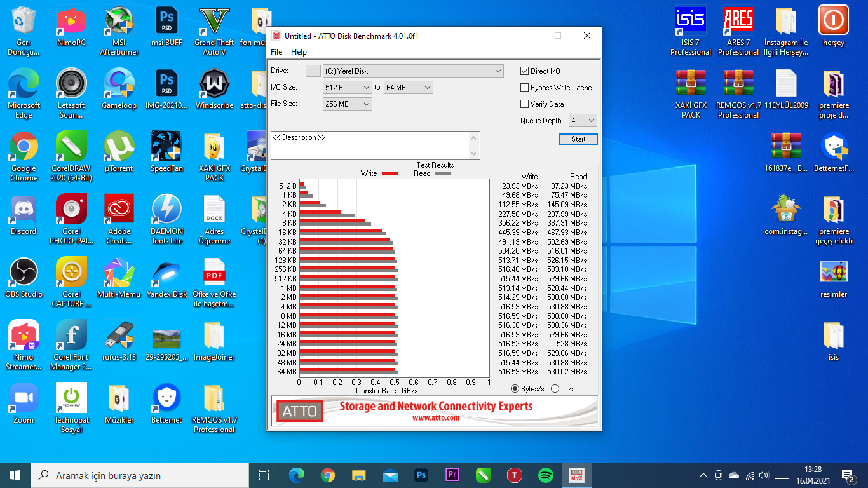Visit the www.atto.com banner link
The image size is (868, 488).
(x=436, y=418)
